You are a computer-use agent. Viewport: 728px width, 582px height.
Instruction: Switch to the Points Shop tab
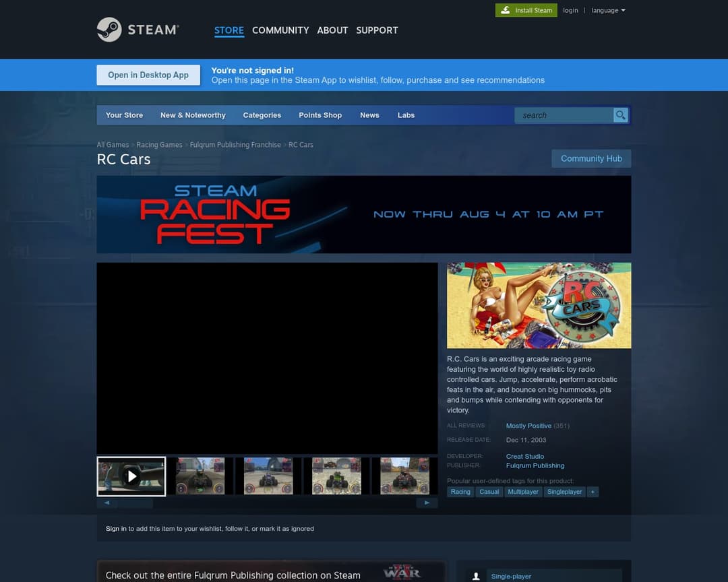tap(320, 115)
